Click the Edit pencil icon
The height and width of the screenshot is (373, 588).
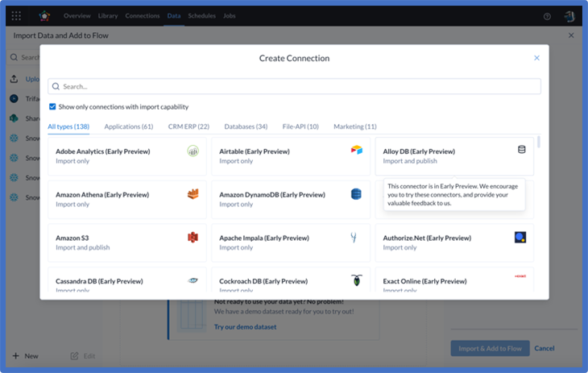pyautogui.click(x=74, y=356)
